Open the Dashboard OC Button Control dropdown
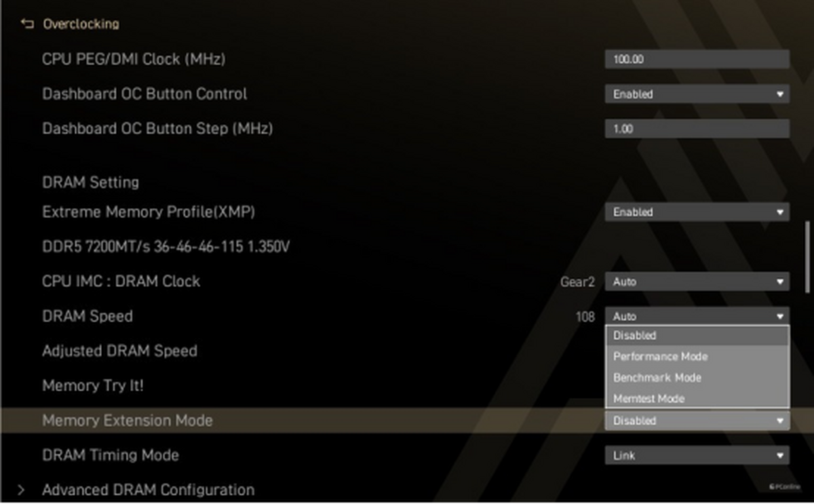This screenshot has width=814, height=504. [x=697, y=94]
